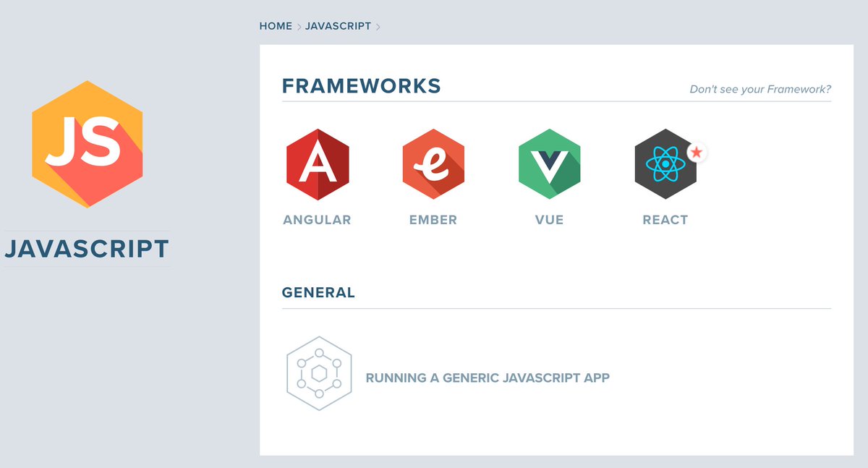Open the generic JavaScript app outline icon
868x468 pixels.
319,373
